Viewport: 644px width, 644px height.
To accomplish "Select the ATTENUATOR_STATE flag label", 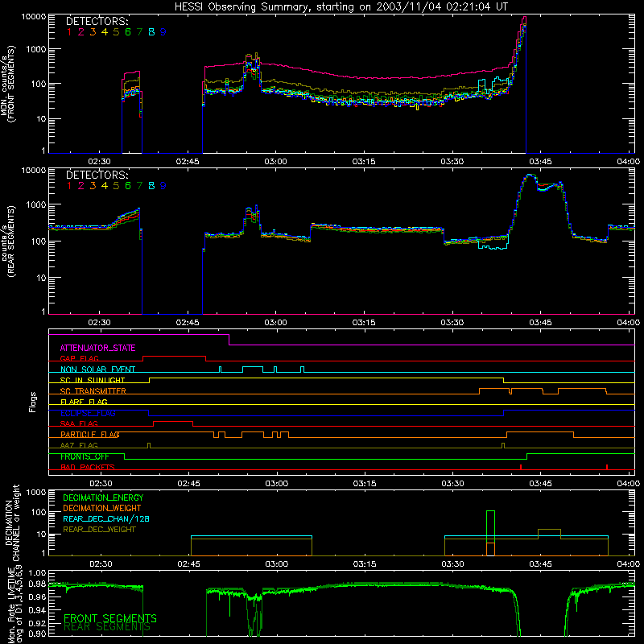I will click(x=97, y=348).
